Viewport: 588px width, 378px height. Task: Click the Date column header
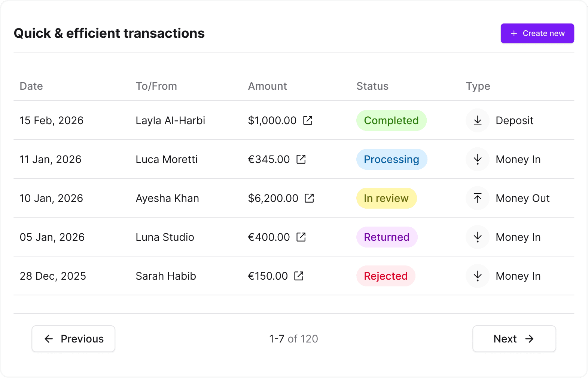click(x=31, y=86)
